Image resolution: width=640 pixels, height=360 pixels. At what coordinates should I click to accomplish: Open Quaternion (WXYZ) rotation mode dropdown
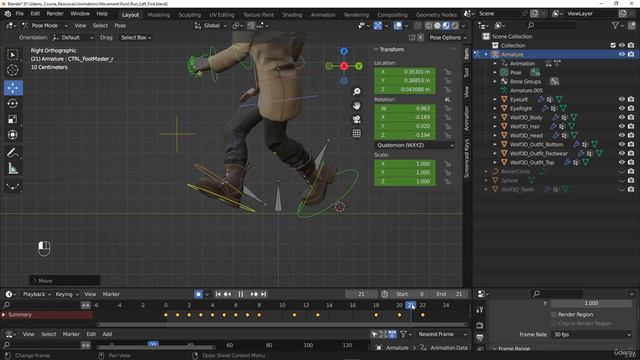tap(415, 145)
